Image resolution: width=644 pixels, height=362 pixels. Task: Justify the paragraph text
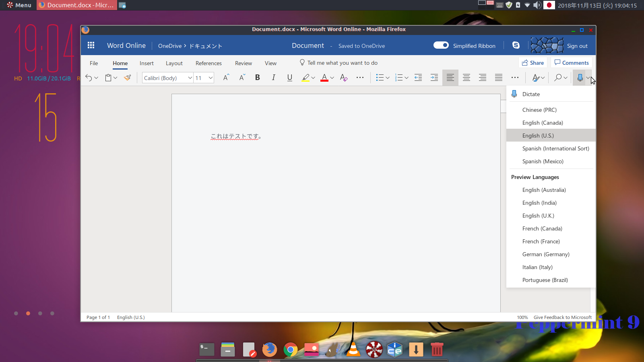(x=499, y=78)
